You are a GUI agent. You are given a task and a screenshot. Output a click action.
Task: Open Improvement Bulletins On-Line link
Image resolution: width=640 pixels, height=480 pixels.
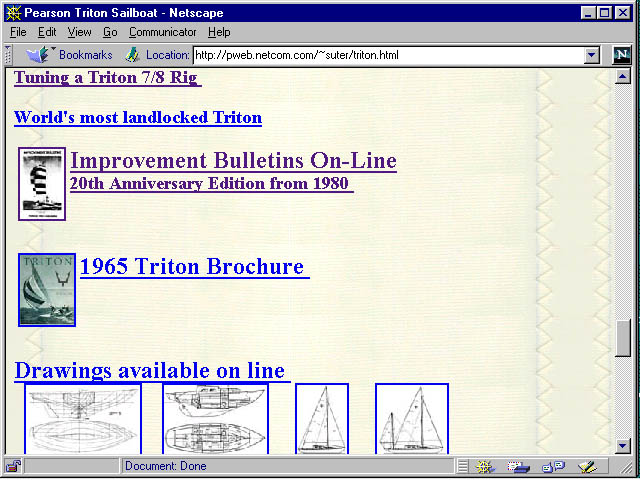point(233,160)
